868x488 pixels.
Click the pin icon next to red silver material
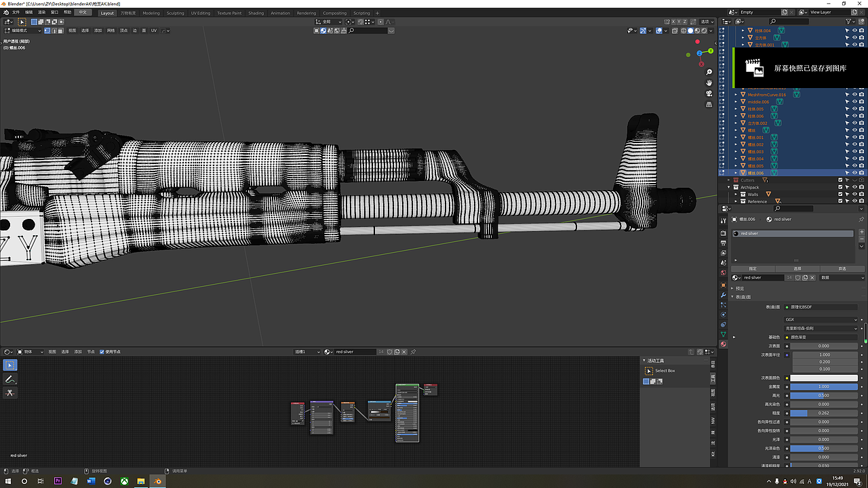[x=862, y=219]
